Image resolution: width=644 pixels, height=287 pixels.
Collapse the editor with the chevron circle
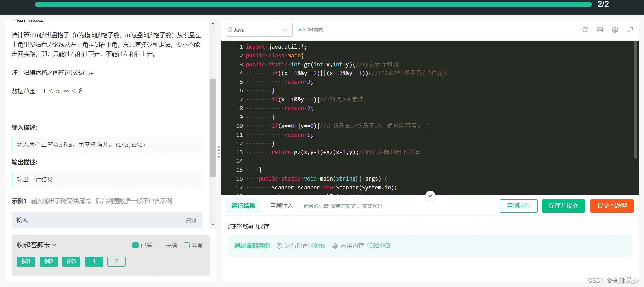coord(430,196)
